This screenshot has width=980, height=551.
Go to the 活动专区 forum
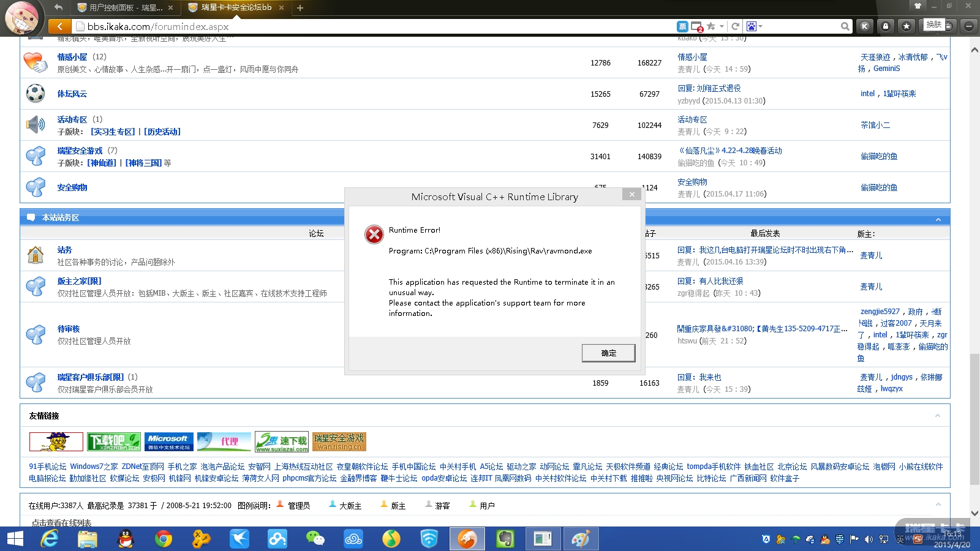pos(72,119)
